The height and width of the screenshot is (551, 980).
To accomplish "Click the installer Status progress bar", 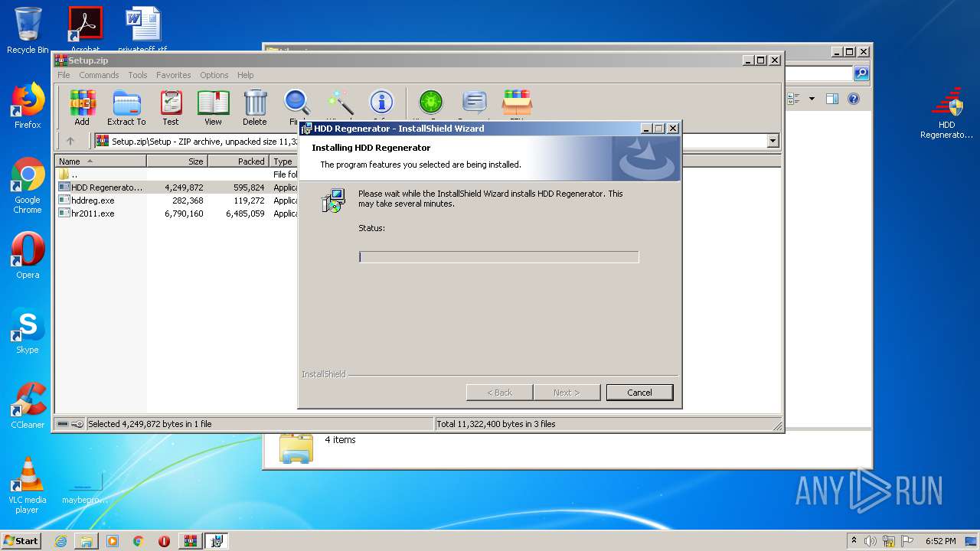I will click(x=498, y=257).
